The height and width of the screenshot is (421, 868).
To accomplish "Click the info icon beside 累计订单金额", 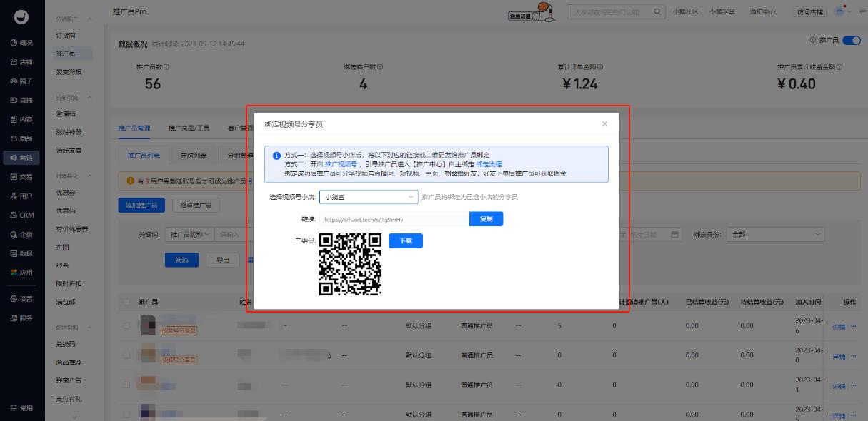I will 600,67.
